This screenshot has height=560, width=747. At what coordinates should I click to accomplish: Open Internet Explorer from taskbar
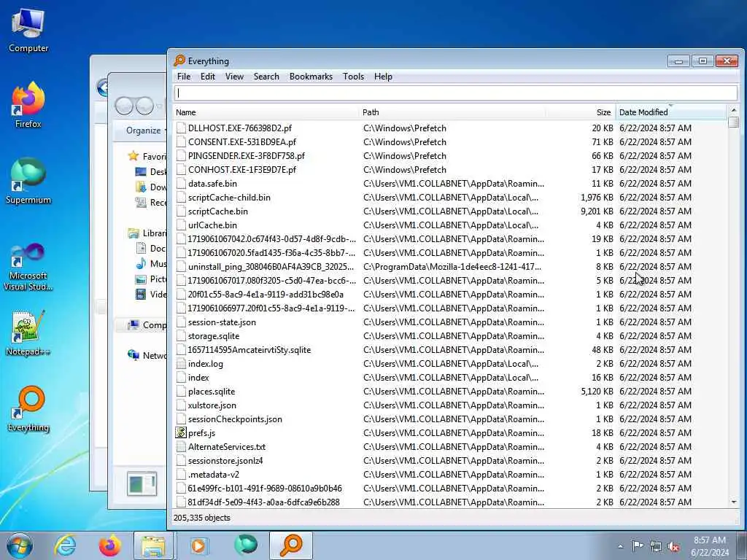click(x=65, y=545)
